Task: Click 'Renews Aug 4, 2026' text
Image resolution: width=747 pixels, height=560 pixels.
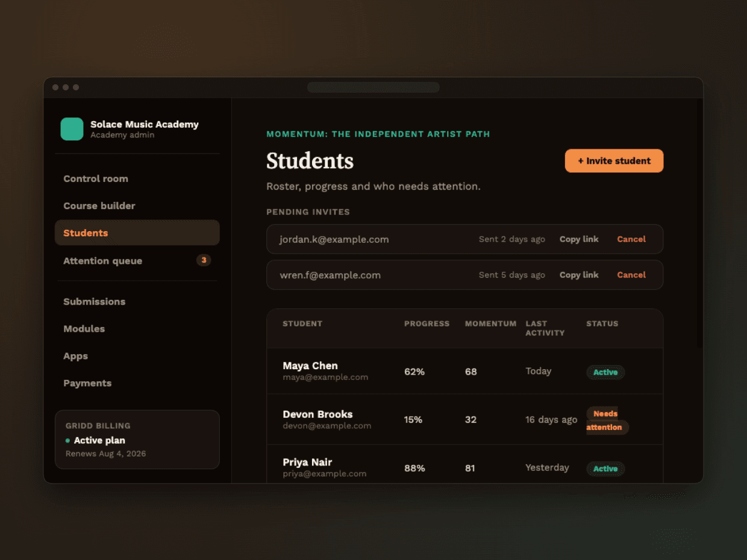Action: pyautogui.click(x=106, y=453)
